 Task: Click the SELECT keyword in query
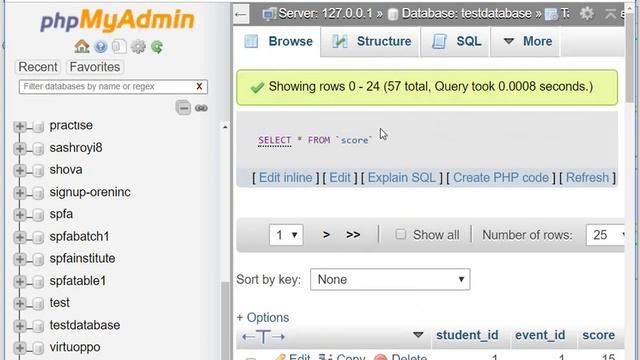pyautogui.click(x=275, y=140)
